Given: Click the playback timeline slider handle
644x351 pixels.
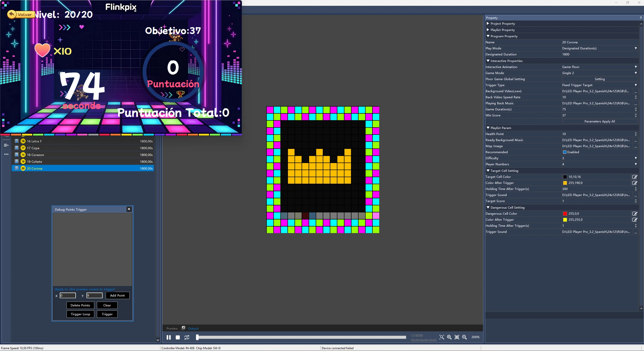Looking at the screenshot, I should 197,337.
